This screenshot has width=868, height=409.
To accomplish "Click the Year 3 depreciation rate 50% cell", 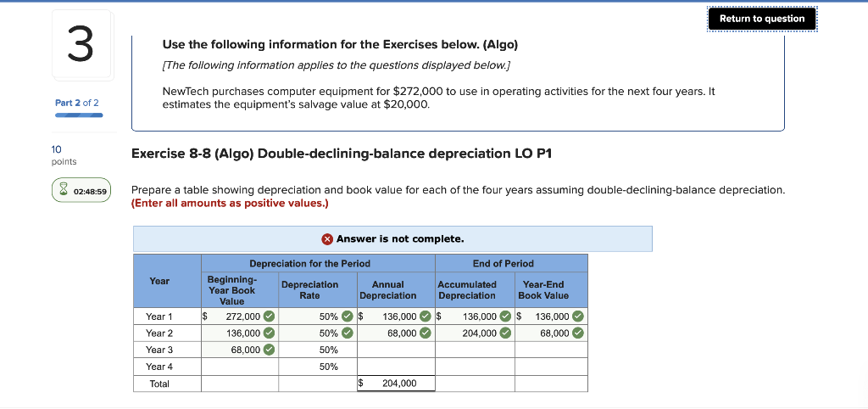I will click(x=318, y=350).
